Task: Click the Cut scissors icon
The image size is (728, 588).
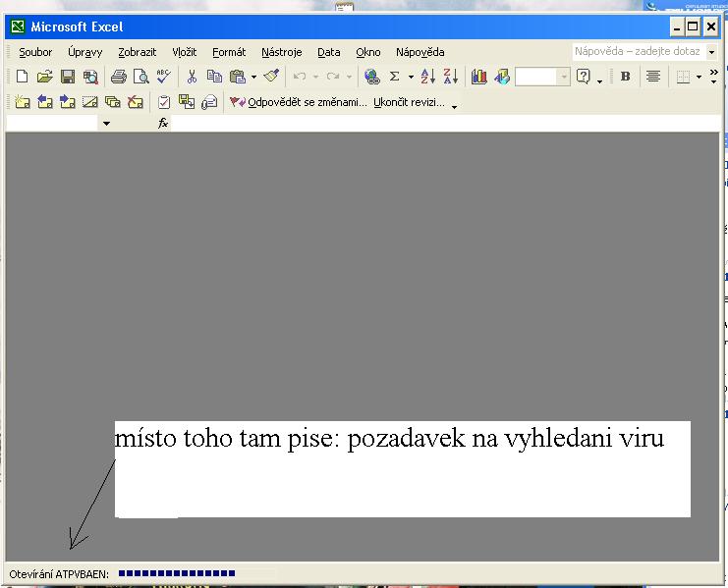Action: click(x=193, y=77)
